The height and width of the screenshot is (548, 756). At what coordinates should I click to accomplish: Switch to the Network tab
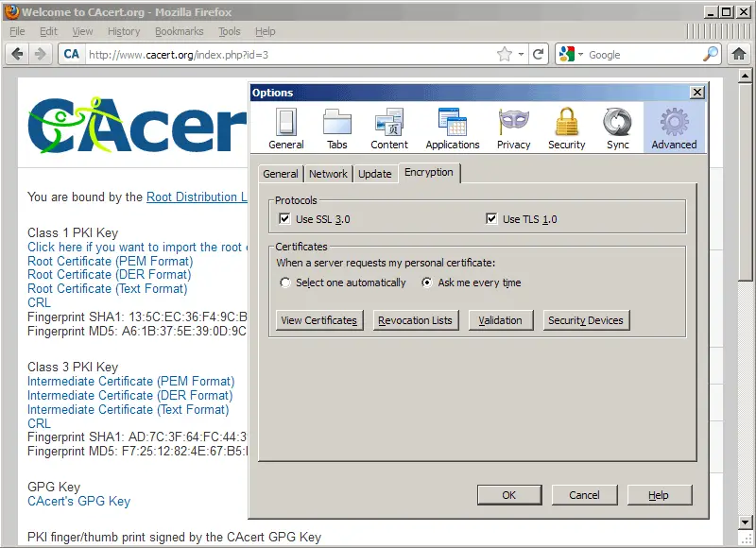pyautogui.click(x=328, y=174)
